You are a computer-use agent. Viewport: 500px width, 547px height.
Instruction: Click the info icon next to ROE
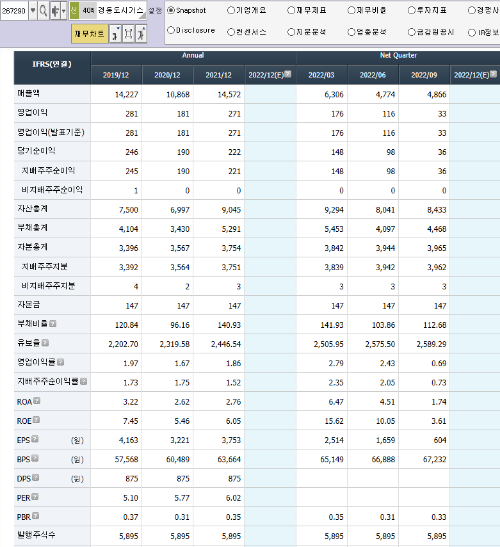click(x=36, y=420)
